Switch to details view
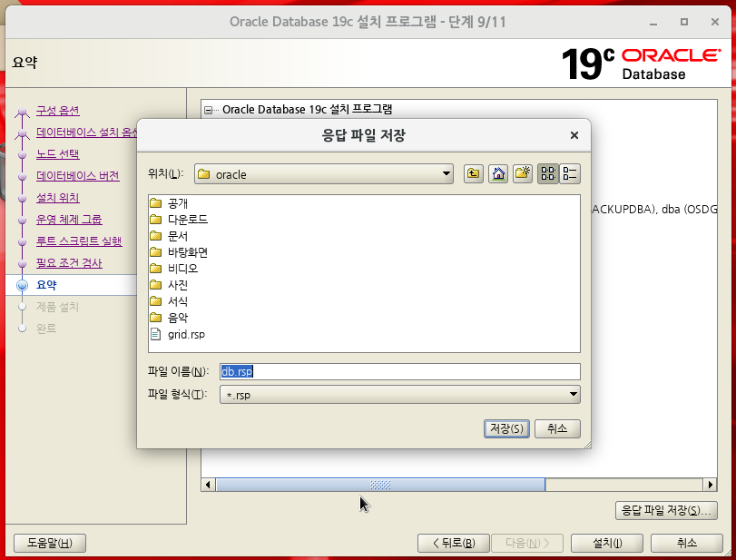This screenshot has width=736, height=560. pyautogui.click(x=570, y=173)
